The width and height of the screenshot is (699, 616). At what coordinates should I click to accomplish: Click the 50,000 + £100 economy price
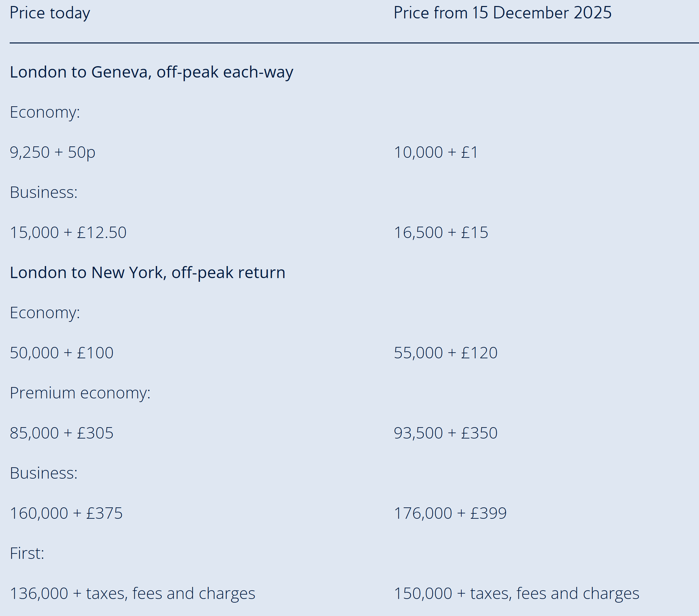point(62,353)
